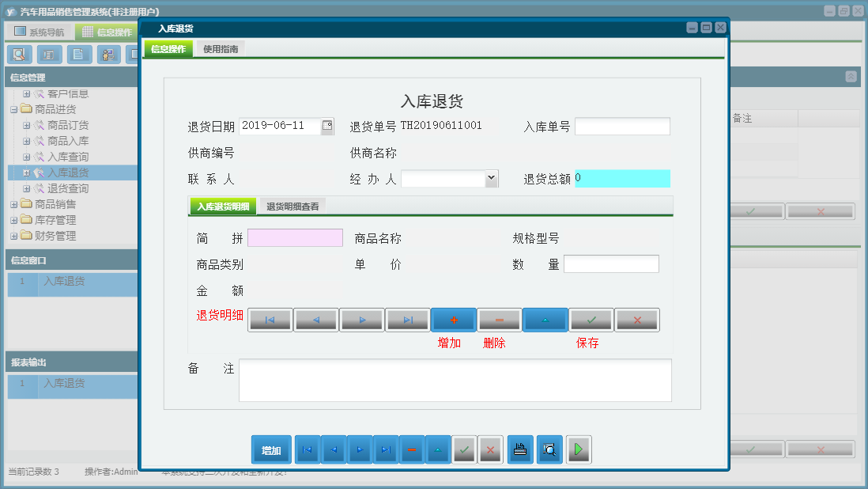This screenshot has height=489, width=868.
Task: Go to next record in 退货明细 navigator
Action: tap(362, 320)
